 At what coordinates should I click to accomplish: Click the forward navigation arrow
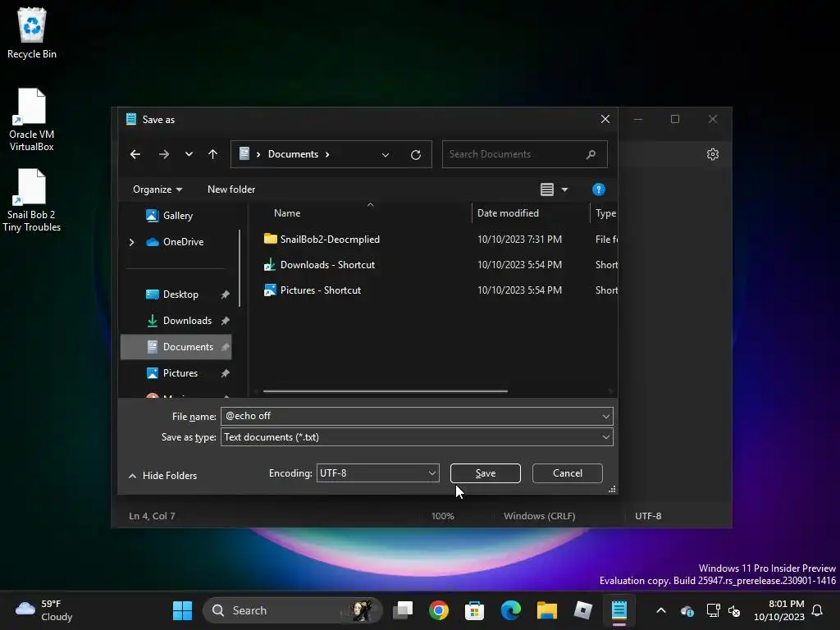(164, 154)
